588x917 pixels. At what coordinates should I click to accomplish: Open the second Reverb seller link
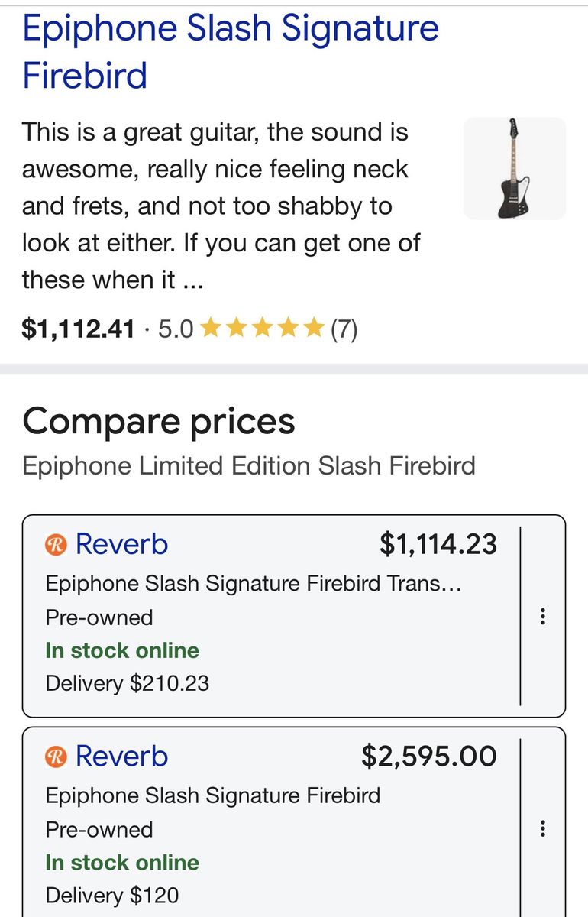pos(121,756)
